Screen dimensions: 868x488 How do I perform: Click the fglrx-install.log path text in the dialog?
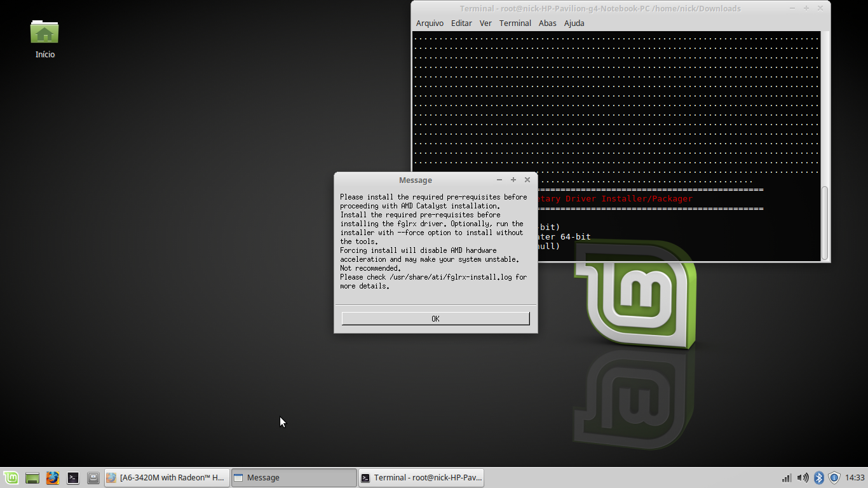[x=451, y=277]
